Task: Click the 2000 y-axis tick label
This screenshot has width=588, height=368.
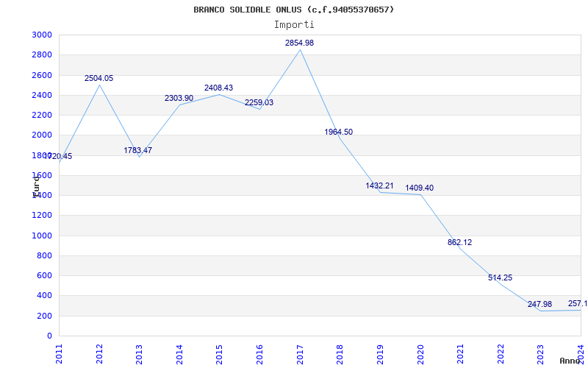Action: pos(42,135)
